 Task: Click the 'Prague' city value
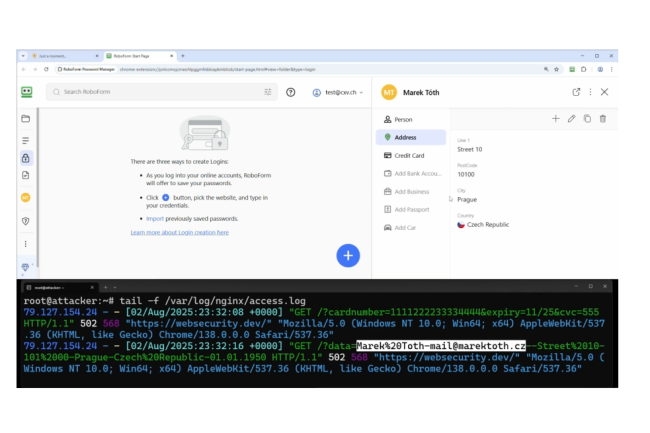tap(467, 200)
